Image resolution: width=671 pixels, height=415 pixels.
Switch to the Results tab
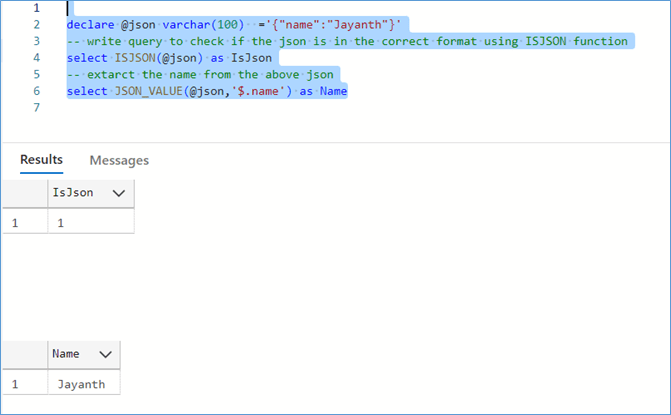pos(42,160)
